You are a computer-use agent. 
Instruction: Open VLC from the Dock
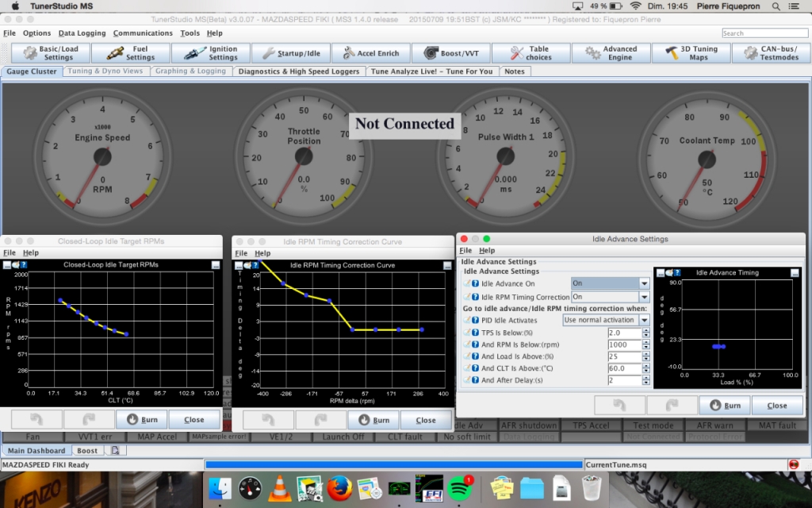click(280, 488)
